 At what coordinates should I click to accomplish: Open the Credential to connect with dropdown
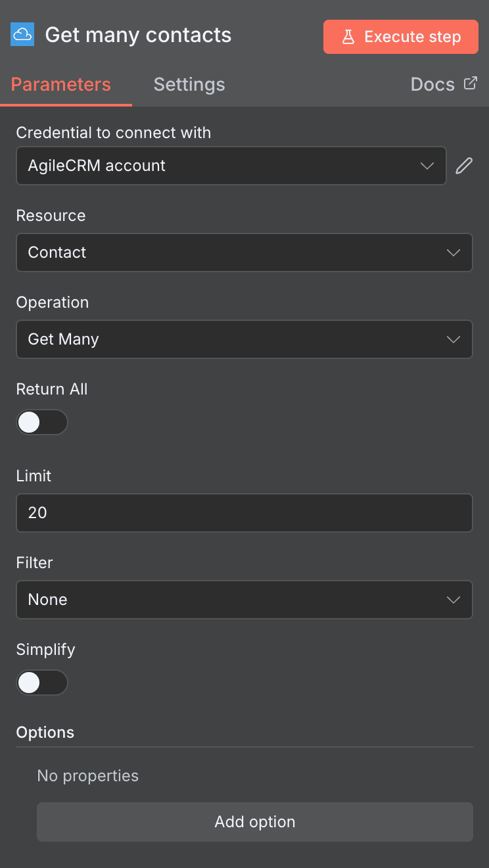coord(231,166)
